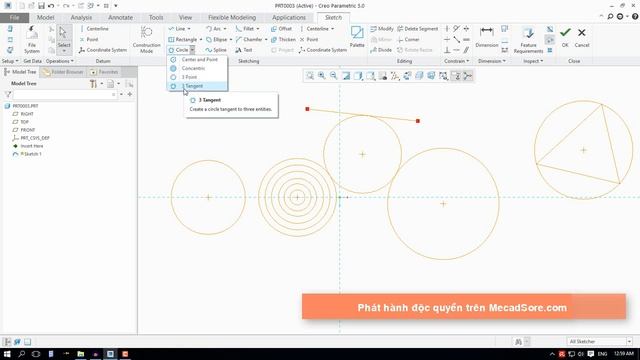Open the Fillet dropdown arrow
The width and height of the screenshot is (640, 360).
tap(258, 29)
